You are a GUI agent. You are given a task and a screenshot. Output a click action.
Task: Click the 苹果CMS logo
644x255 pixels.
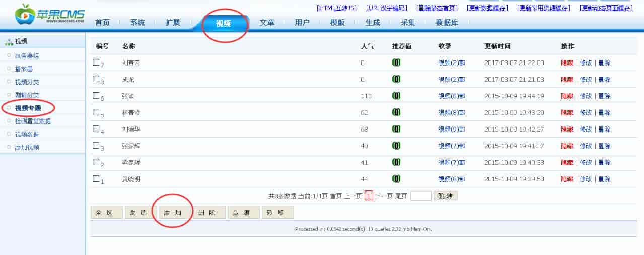pyautogui.click(x=50, y=14)
